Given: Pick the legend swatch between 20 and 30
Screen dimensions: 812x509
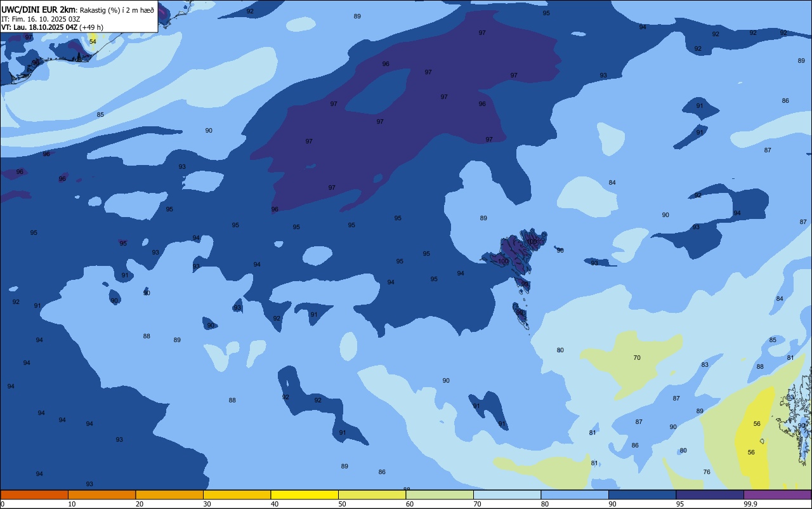Looking at the screenshot, I should click(169, 494).
